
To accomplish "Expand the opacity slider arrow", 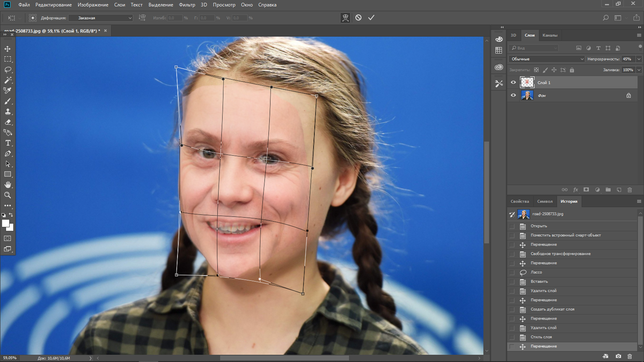I will [639, 59].
